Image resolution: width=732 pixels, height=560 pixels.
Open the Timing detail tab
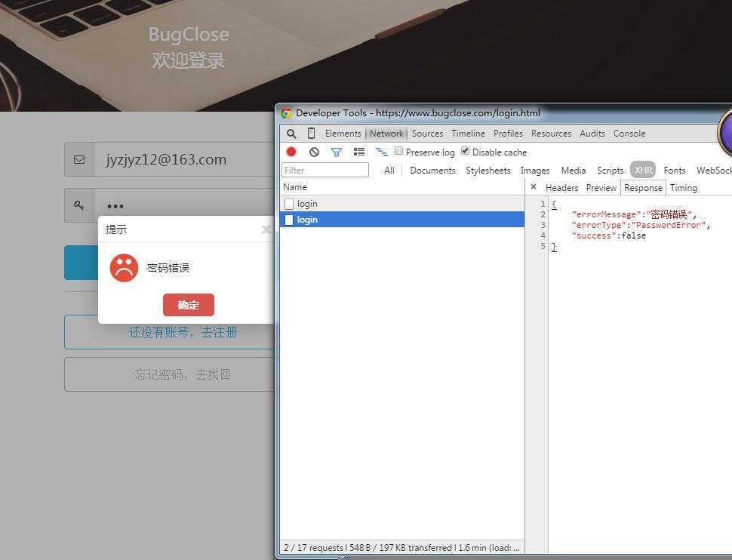click(x=684, y=188)
